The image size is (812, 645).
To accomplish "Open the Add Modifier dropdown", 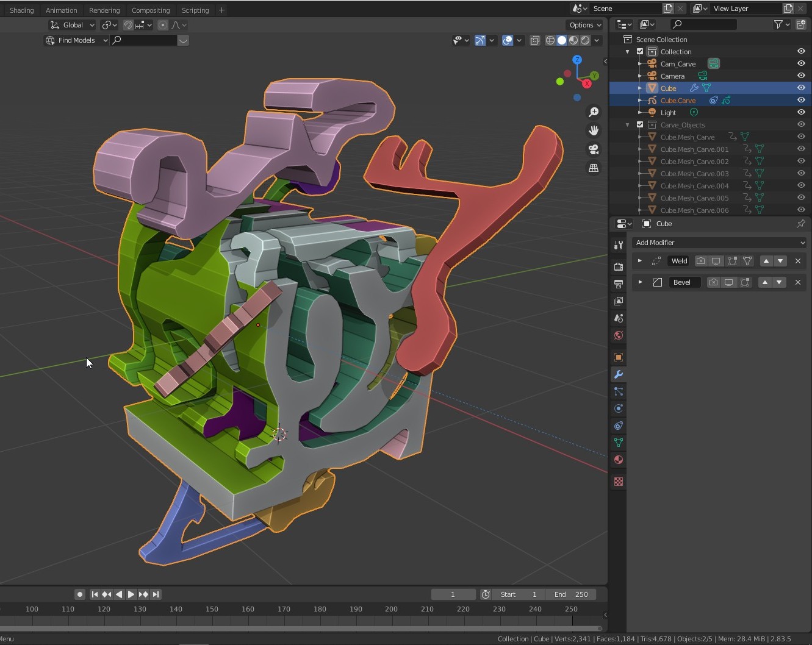I will point(719,243).
